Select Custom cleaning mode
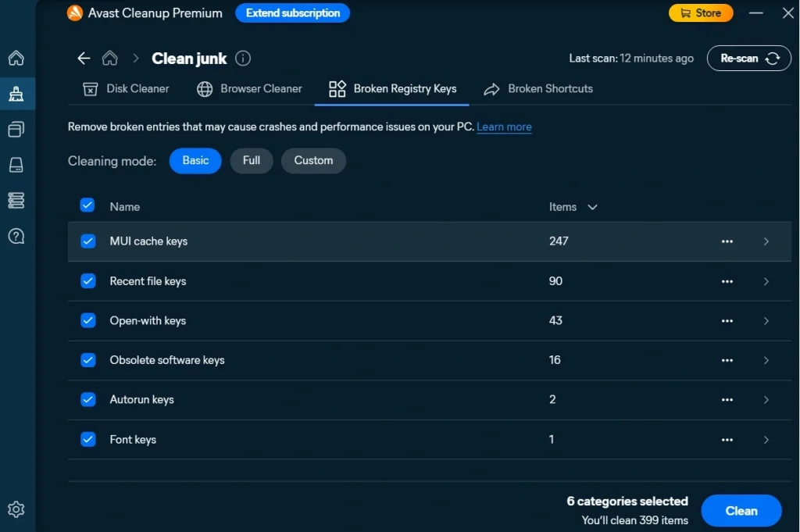 point(313,161)
